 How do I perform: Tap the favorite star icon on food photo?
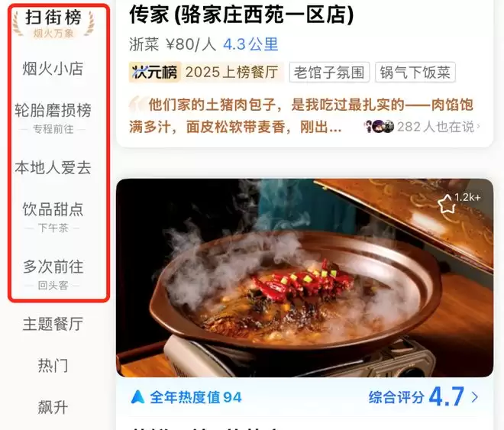pos(447,205)
